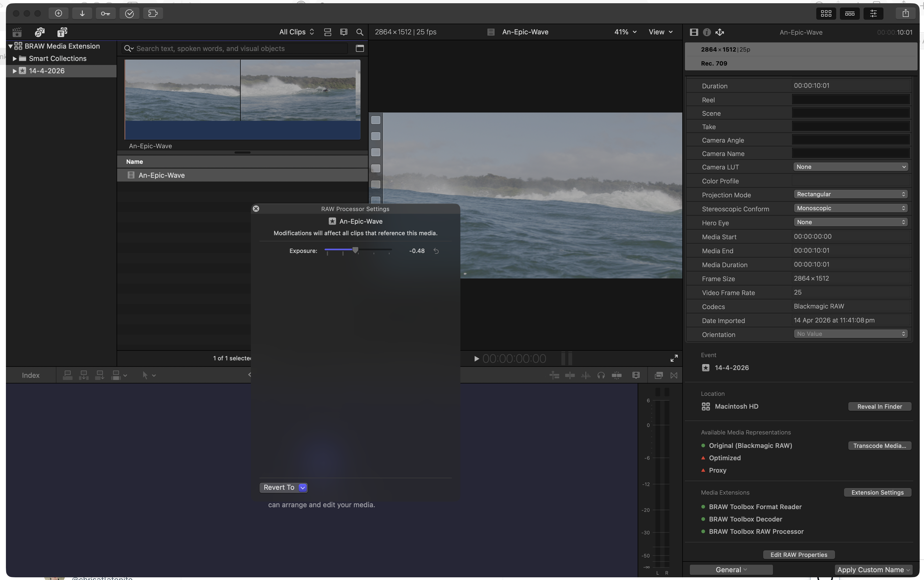This screenshot has width=924, height=580.
Task: Click the share export icon
Action: (x=905, y=13)
